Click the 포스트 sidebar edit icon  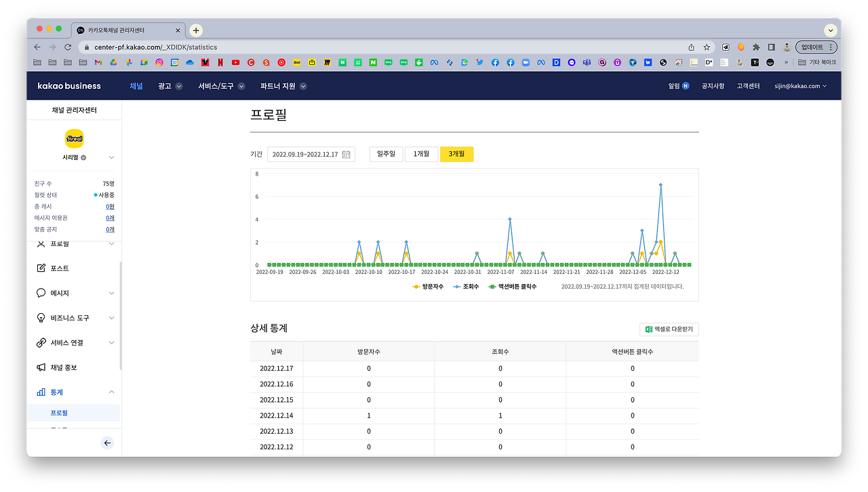click(x=41, y=268)
